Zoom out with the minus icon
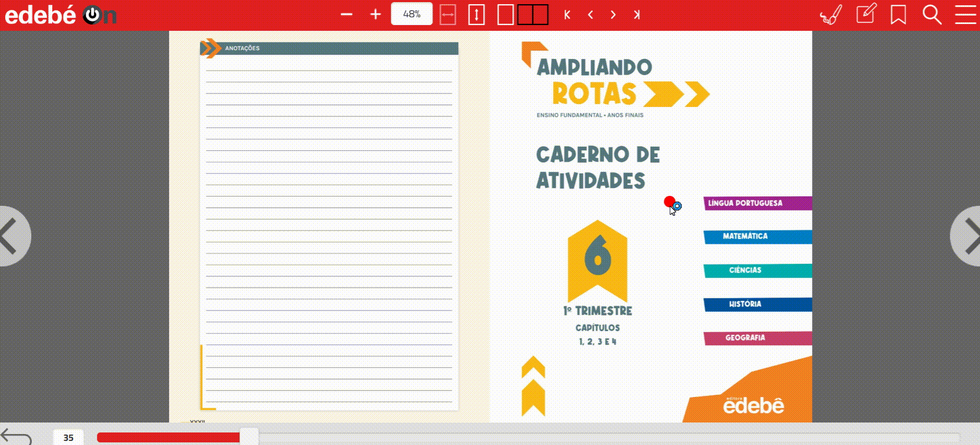 click(346, 15)
